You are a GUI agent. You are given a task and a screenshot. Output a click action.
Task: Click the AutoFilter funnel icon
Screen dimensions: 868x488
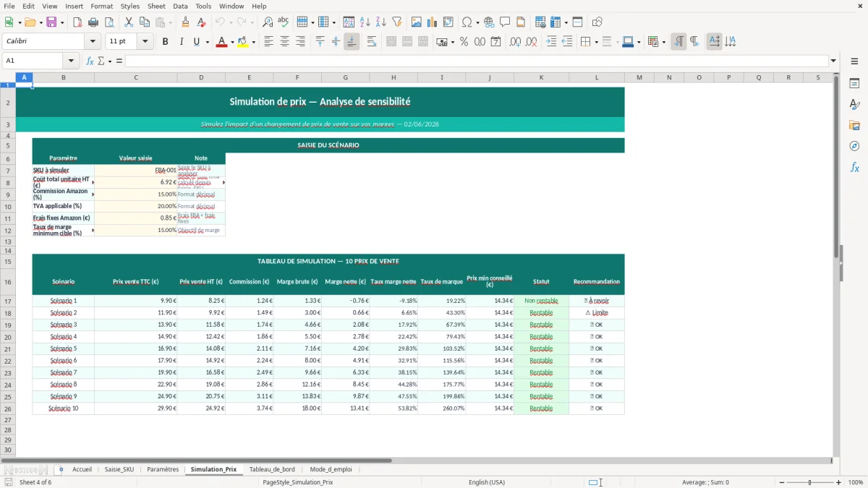tap(396, 22)
